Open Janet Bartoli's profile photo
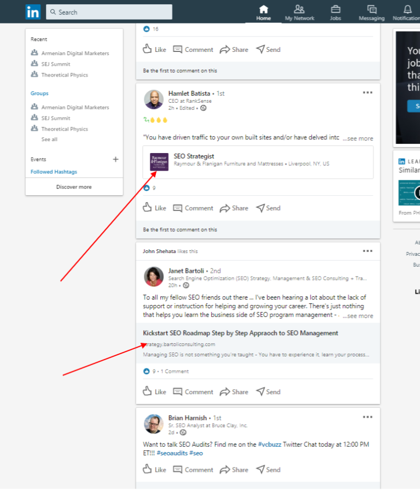 pyautogui.click(x=154, y=277)
